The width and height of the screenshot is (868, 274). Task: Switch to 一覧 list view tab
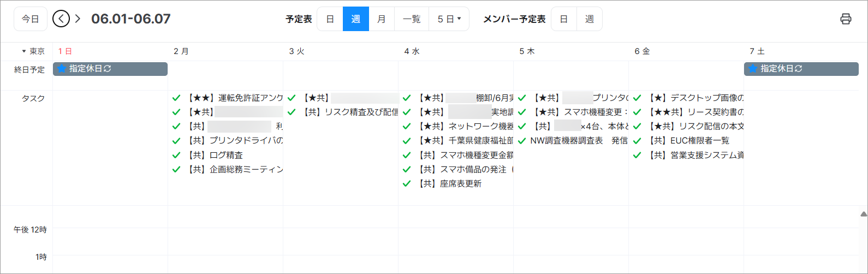[x=412, y=19]
